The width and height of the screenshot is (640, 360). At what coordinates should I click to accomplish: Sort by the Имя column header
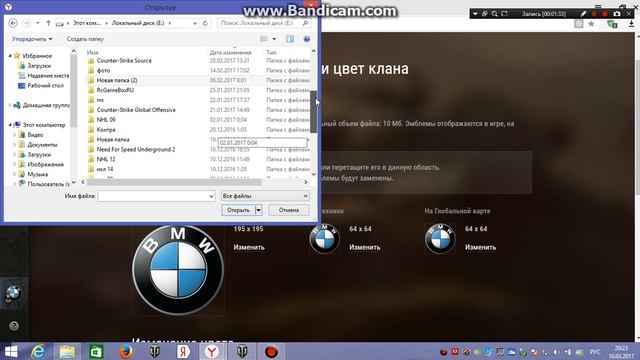[93, 52]
